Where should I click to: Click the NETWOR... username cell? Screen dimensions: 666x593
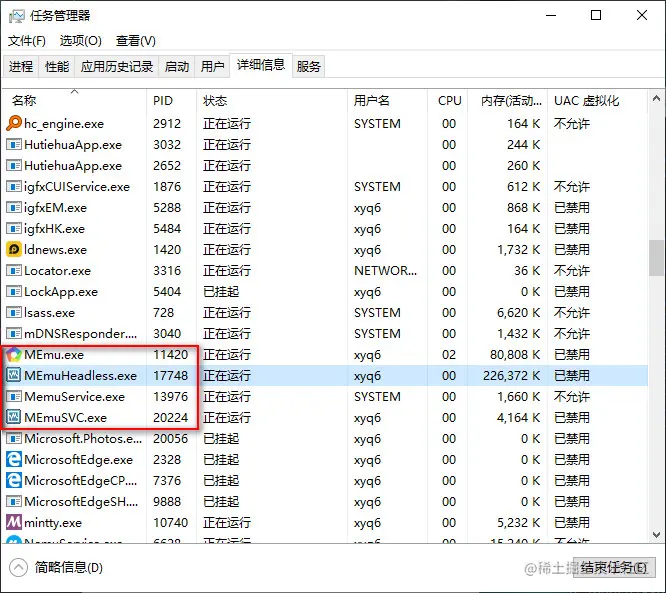tap(385, 271)
